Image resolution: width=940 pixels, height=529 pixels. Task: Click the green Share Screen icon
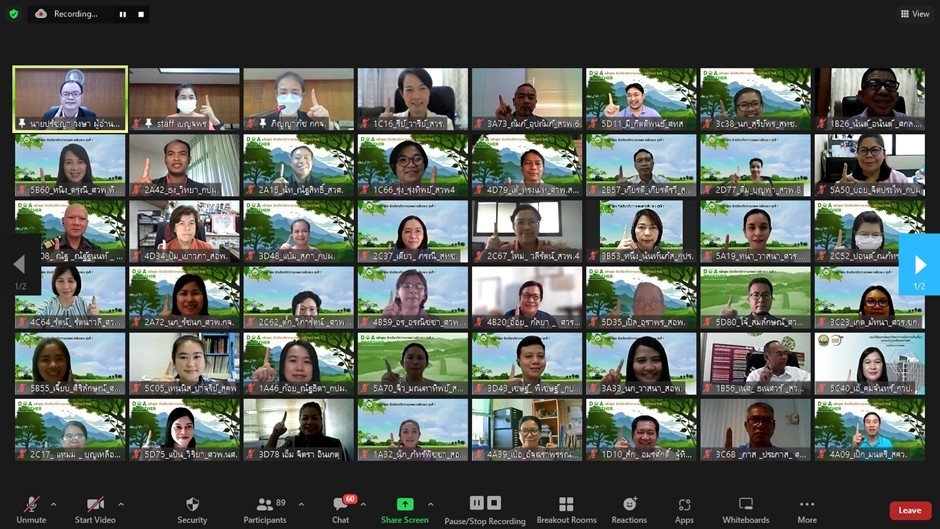405,504
